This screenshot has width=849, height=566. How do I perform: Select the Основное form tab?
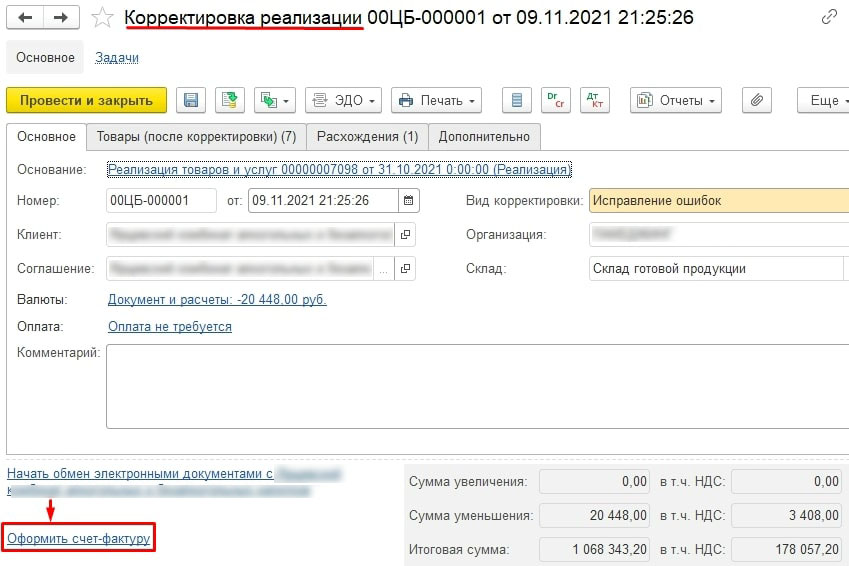pyautogui.click(x=47, y=136)
